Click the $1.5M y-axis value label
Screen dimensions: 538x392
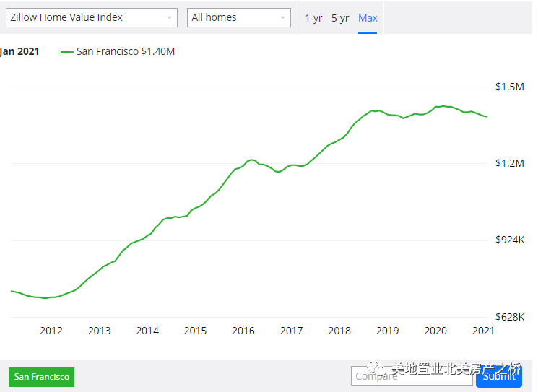coord(509,87)
